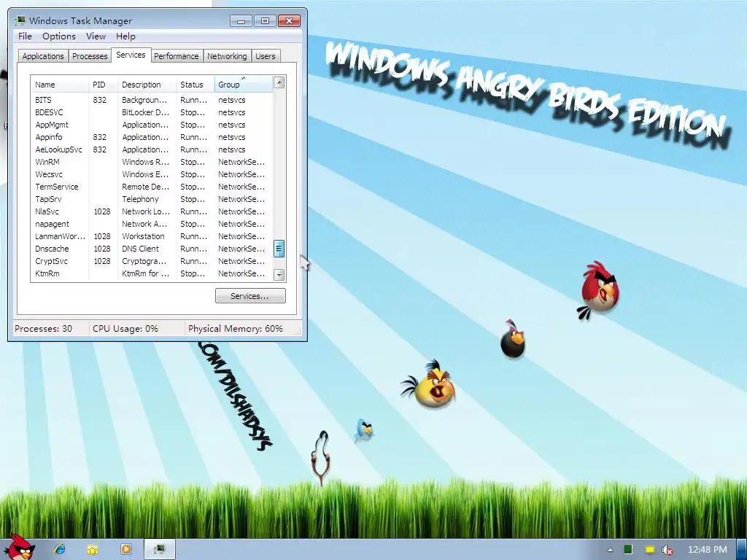The width and height of the screenshot is (747, 560).
Task: Click the Show desktop strip on taskbar
Action: pos(742,550)
